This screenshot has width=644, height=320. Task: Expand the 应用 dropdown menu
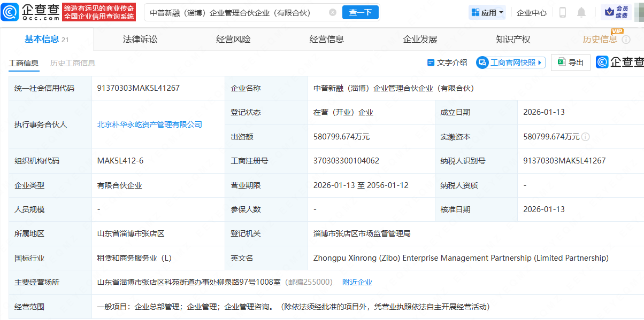point(487,12)
